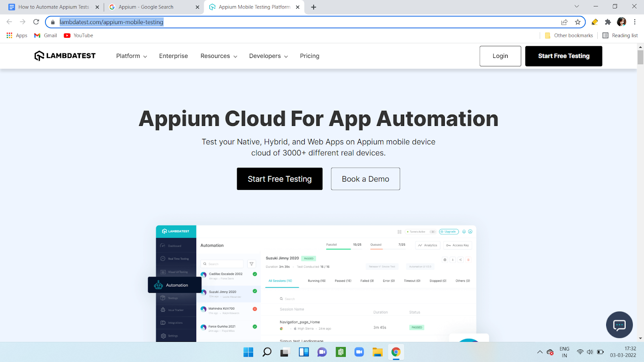Click the cloud sync error tray icon
Viewport: 644px width, 362px height.
point(550,352)
